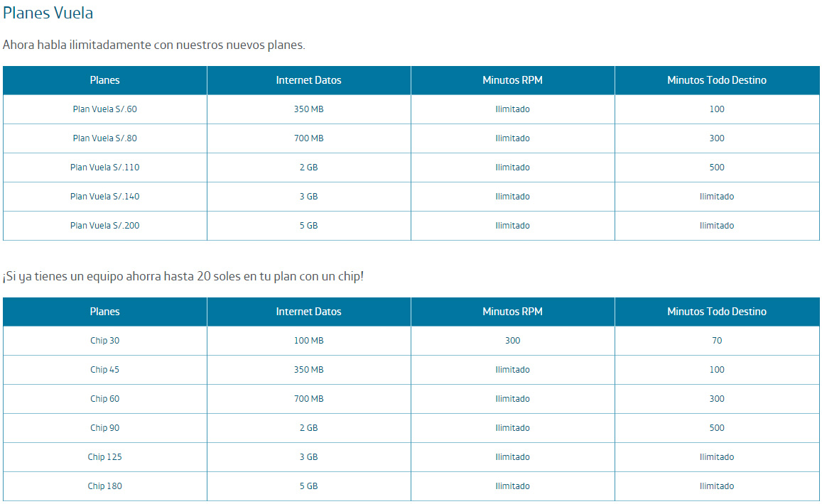The height and width of the screenshot is (504, 822).
Task: Click the Planes Vuela heading
Action: click(48, 13)
